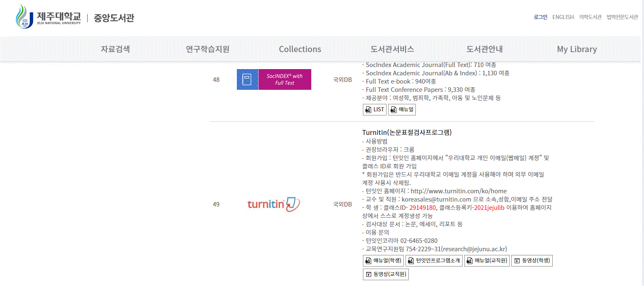This screenshot has width=644, height=286.
Task: Click the document icon in 턴잇인프로그램소개 button
Action: pyautogui.click(x=410, y=261)
